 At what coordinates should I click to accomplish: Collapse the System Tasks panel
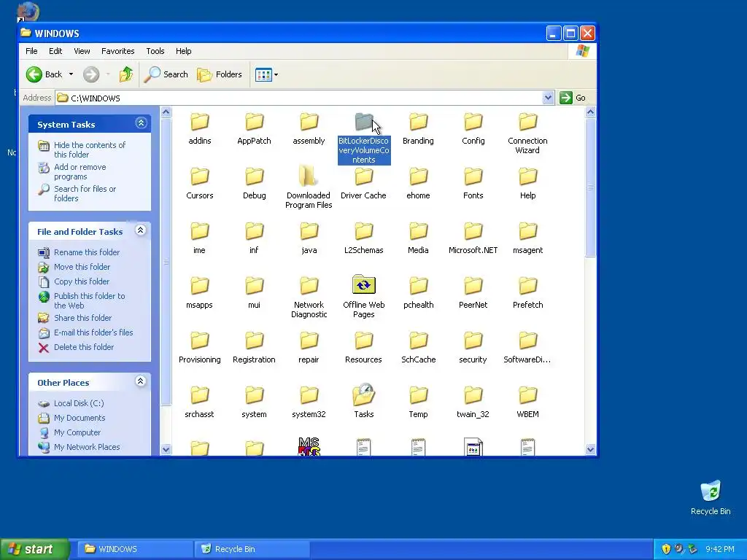[x=141, y=123]
